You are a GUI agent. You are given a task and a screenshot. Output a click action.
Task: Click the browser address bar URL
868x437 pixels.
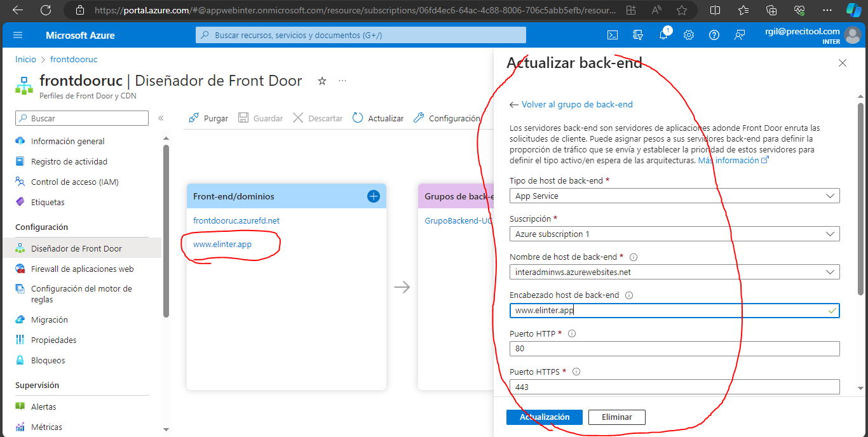click(x=356, y=10)
